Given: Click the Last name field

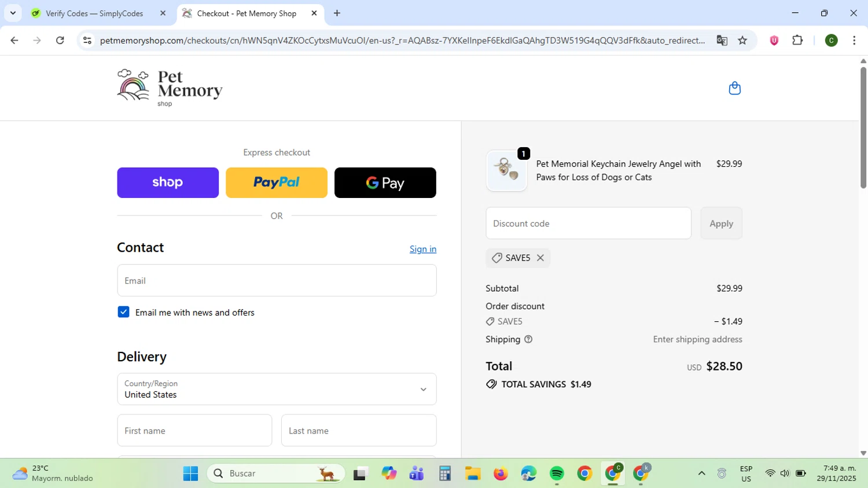Looking at the screenshot, I should [x=359, y=431].
